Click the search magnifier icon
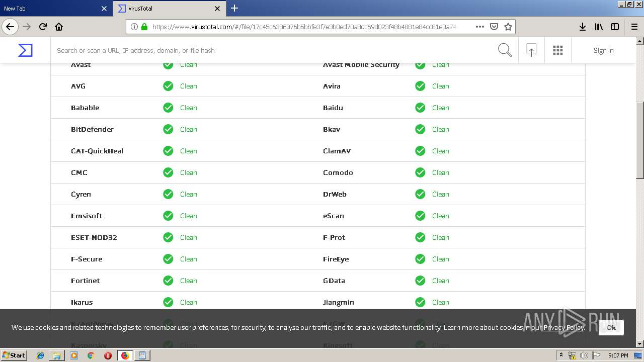This screenshot has width=644, height=362. [505, 50]
